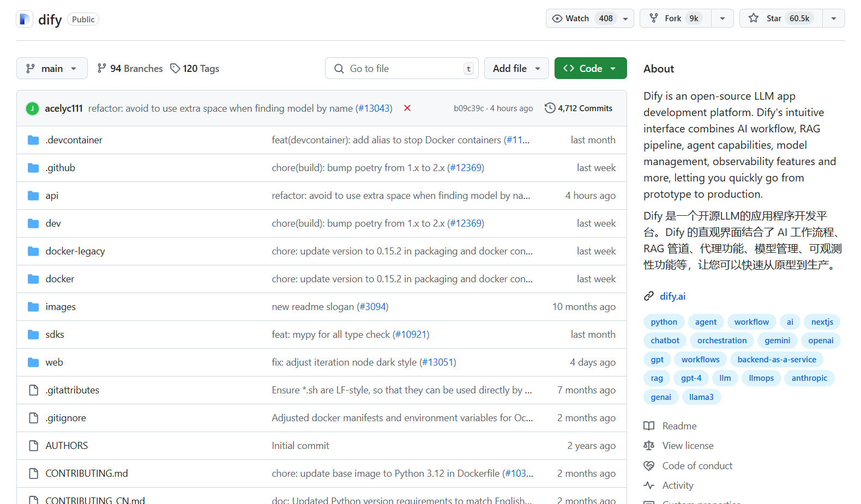
Task: Select the workflow topic tag
Action: [x=751, y=322]
